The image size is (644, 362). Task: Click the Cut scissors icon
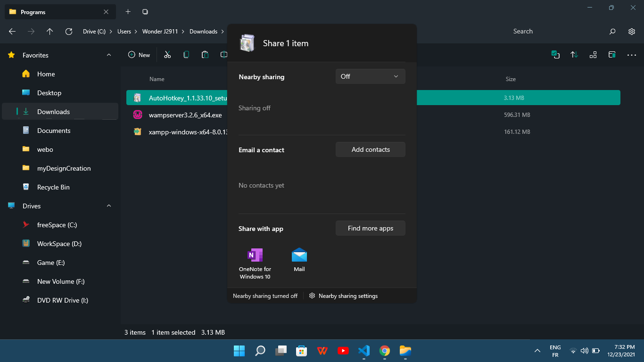[x=167, y=55]
